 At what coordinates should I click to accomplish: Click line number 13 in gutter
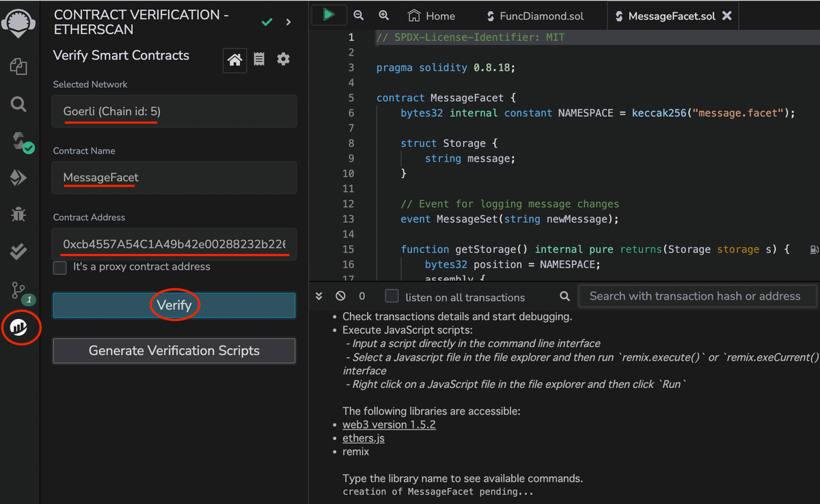point(348,219)
